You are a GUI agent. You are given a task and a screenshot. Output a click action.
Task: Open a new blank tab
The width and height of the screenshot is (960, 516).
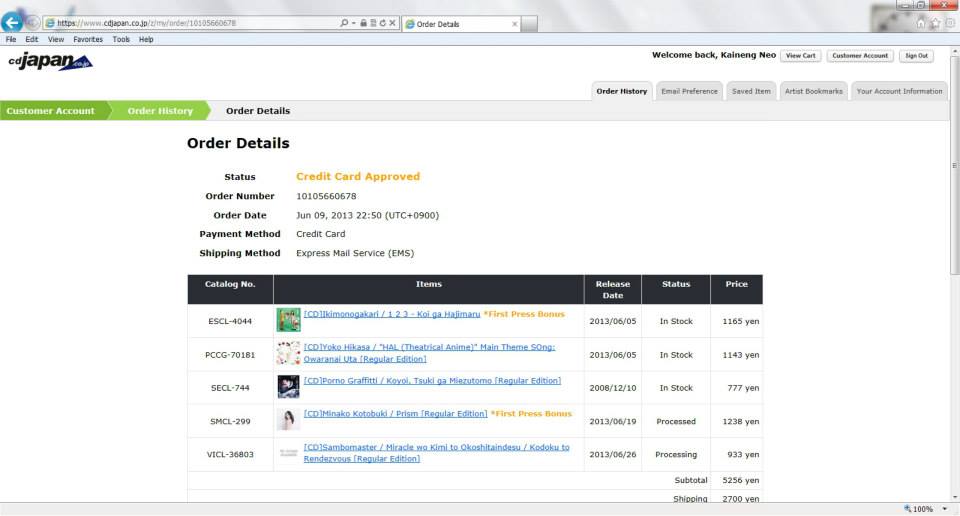pos(530,24)
